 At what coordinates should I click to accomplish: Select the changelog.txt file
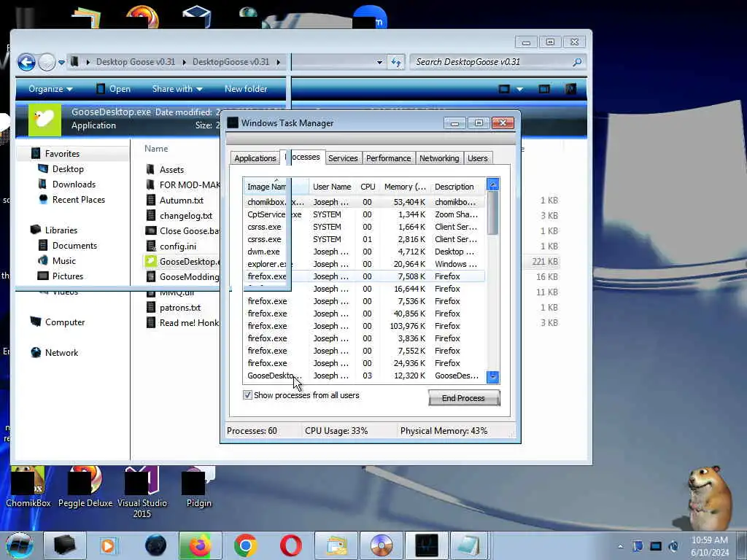coord(186,216)
